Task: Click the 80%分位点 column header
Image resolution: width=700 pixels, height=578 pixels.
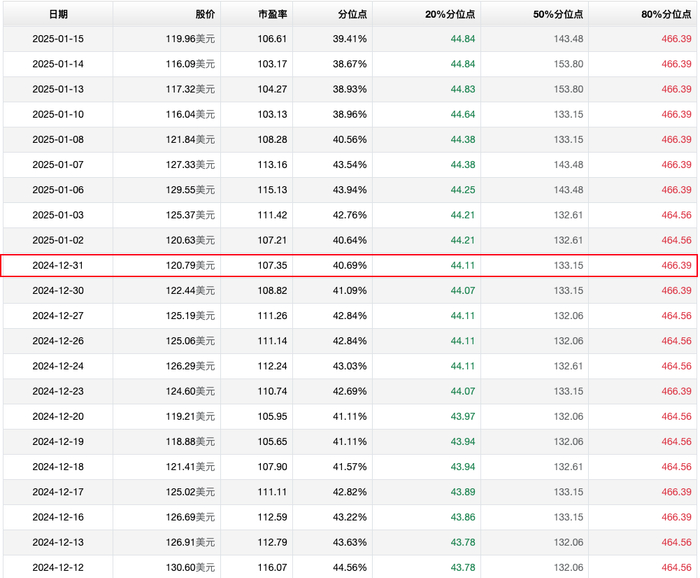Action: (x=666, y=15)
